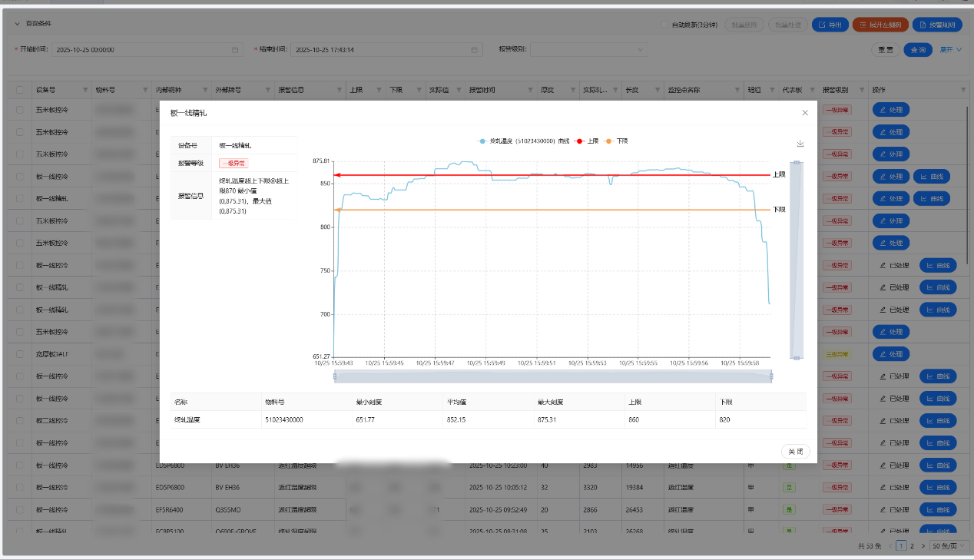974x560 pixels.
Task: Go to page 2 in pagination
Action: (x=912, y=545)
